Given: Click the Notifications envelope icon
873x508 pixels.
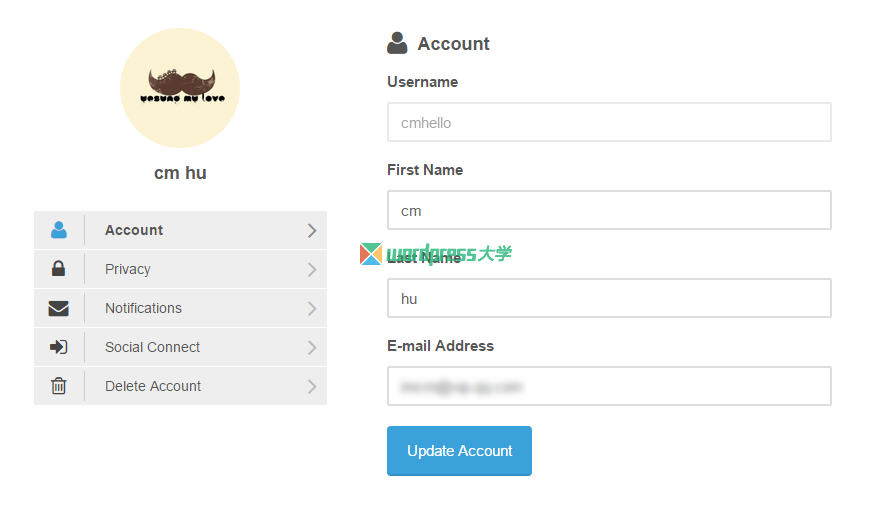Looking at the screenshot, I should 59,308.
